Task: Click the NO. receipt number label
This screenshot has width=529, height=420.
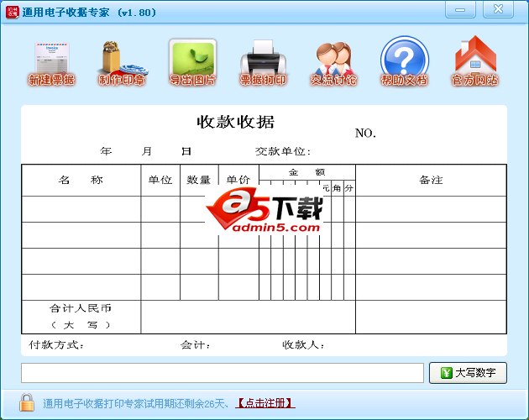Action: (365, 133)
